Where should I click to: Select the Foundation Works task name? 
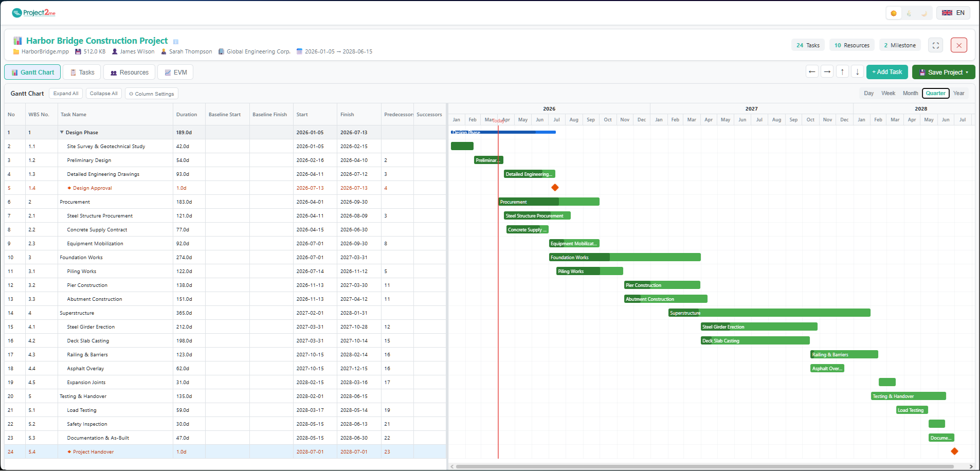click(x=81, y=258)
